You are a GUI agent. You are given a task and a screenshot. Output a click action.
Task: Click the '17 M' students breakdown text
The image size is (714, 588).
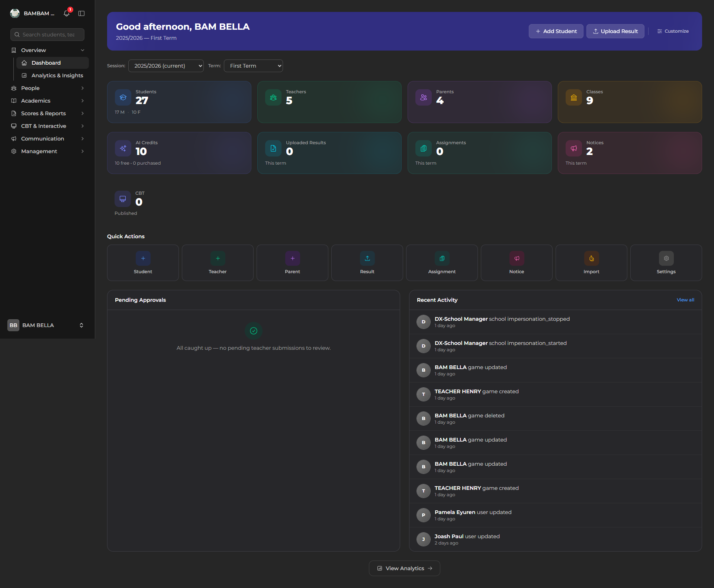tap(119, 112)
